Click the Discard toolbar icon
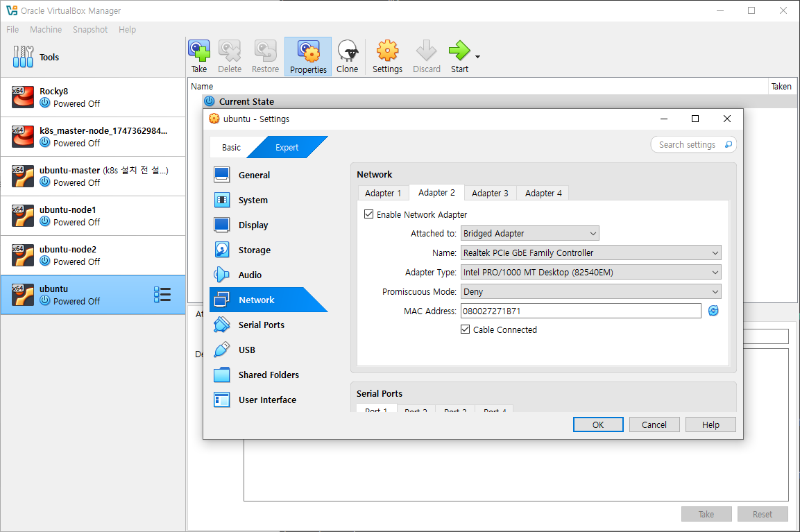 (x=427, y=57)
